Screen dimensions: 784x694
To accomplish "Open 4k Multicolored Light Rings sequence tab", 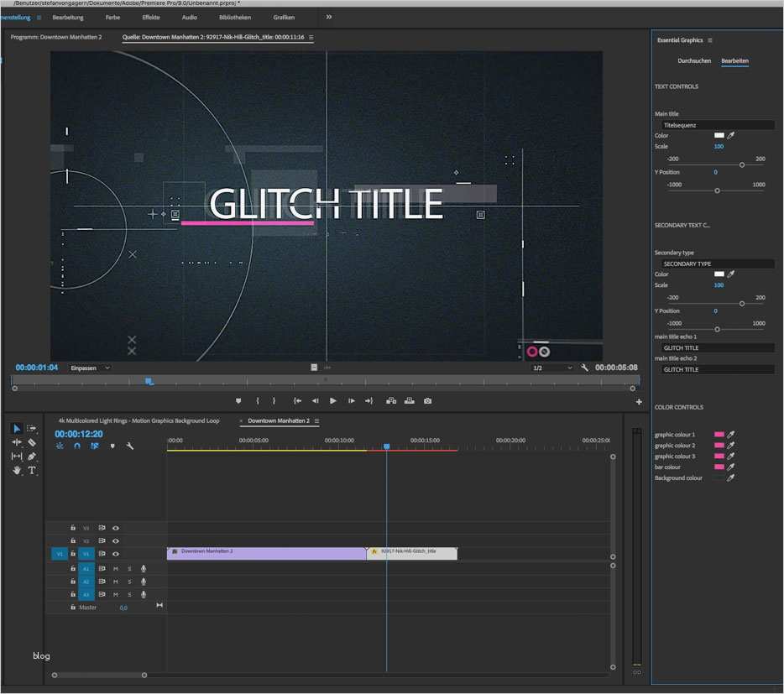I will [139, 421].
